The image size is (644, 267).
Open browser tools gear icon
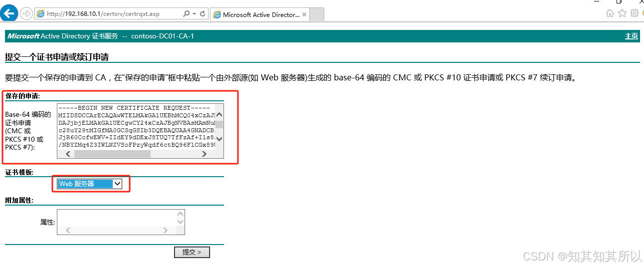[x=634, y=13]
